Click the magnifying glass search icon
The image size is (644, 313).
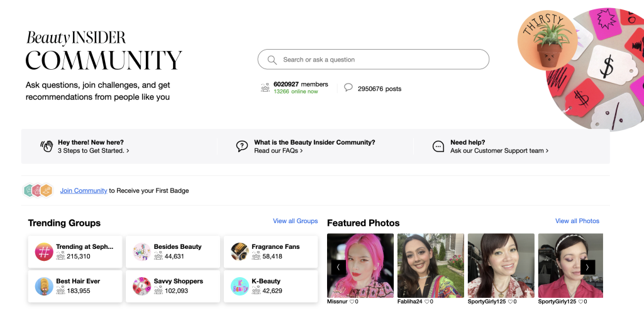(x=272, y=60)
